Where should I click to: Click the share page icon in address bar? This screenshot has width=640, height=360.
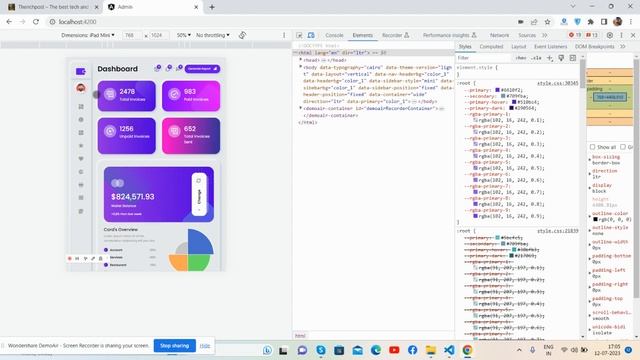point(534,22)
